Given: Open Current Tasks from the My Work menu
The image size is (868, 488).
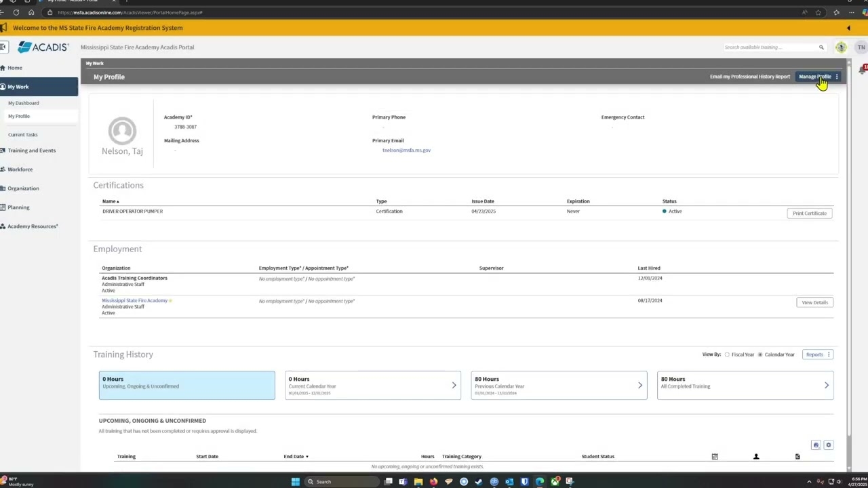Looking at the screenshot, I should coord(22,134).
